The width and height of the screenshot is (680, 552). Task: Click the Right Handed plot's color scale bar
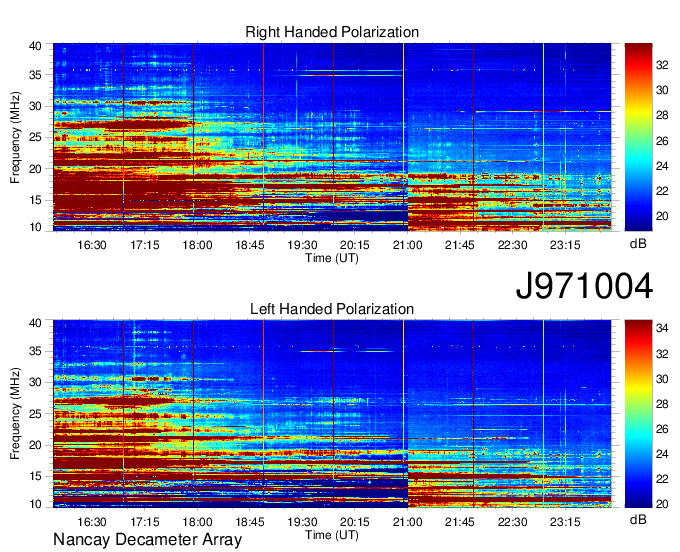click(638, 137)
